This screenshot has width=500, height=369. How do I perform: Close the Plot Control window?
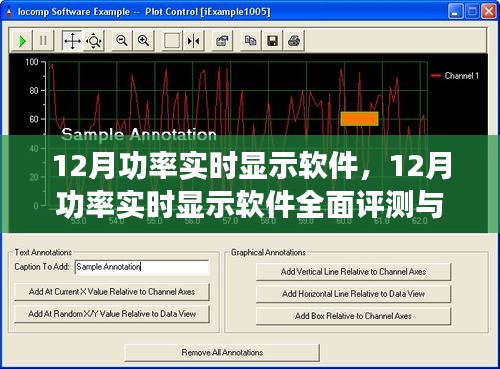(x=489, y=12)
